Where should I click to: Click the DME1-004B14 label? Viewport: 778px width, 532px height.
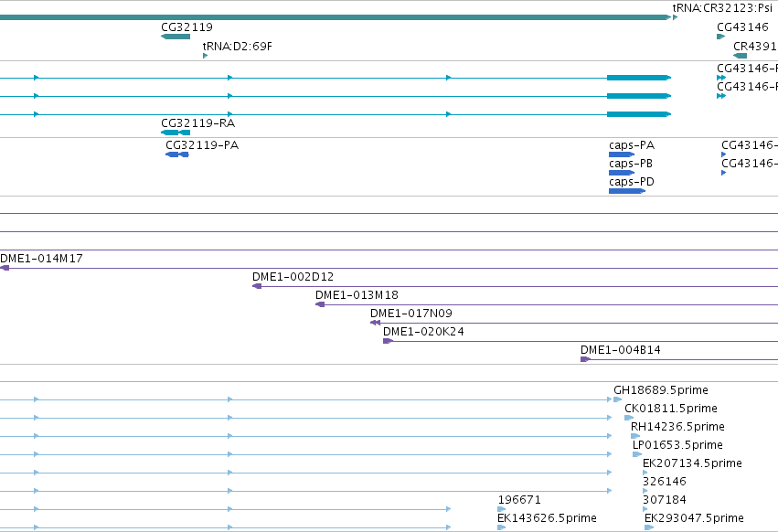(621, 350)
